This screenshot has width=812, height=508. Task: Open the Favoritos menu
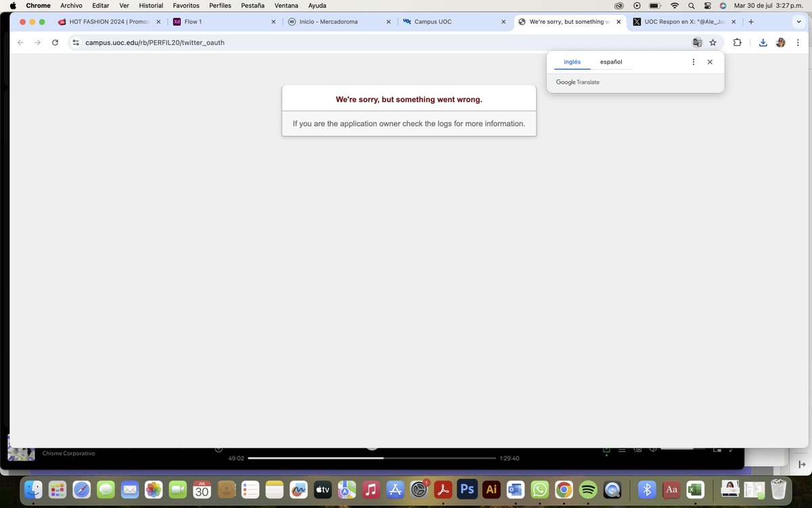[x=186, y=5]
